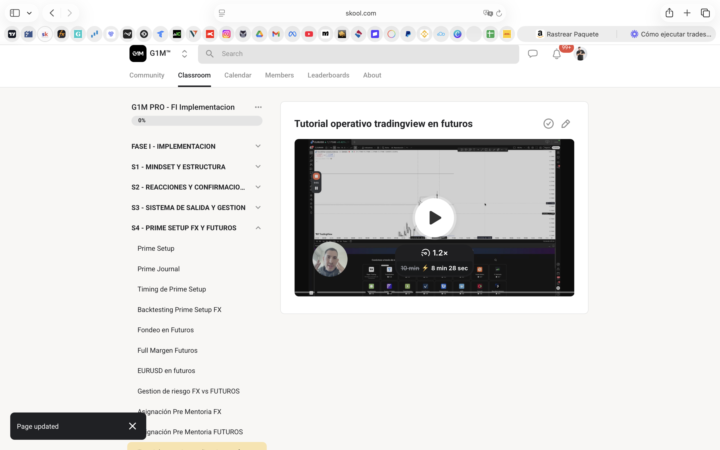Go back with the Safari back arrow
Screen dimensions: 720x450
click(x=52, y=13)
